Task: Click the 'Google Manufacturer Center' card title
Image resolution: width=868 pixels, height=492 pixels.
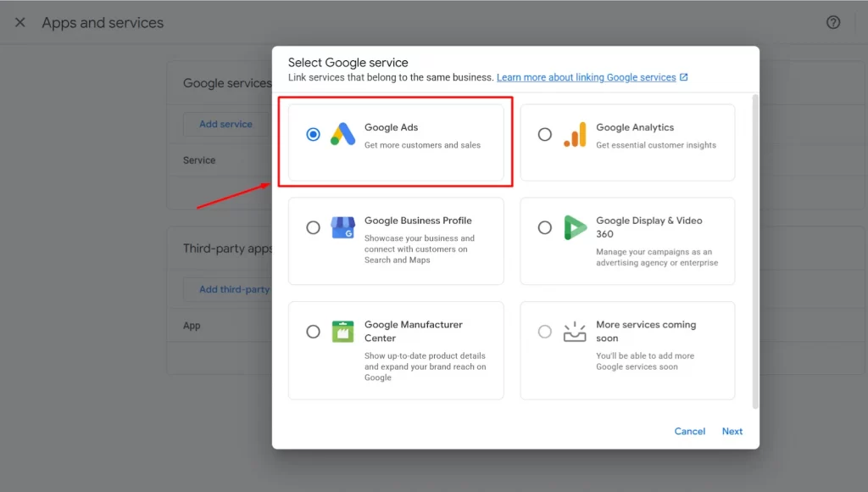Action: coord(414,332)
